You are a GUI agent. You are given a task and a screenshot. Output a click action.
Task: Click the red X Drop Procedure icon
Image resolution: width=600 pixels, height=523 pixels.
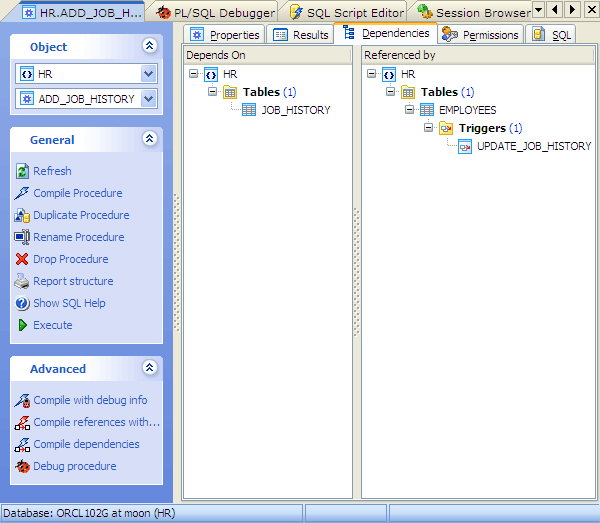24,259
